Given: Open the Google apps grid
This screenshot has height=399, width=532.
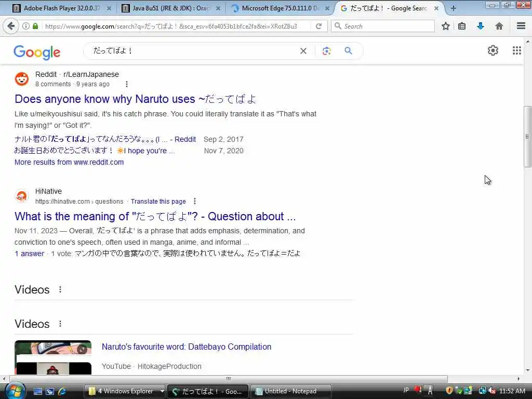Looking at the screenshot, I should point(517,50).
